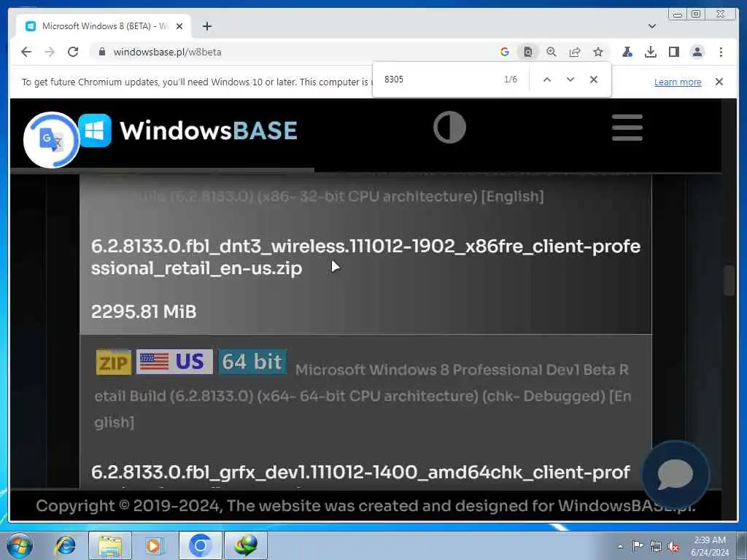Close the find bar
Image resolution: width=747 pixels, height=560 pixels.
click(594, 79)
